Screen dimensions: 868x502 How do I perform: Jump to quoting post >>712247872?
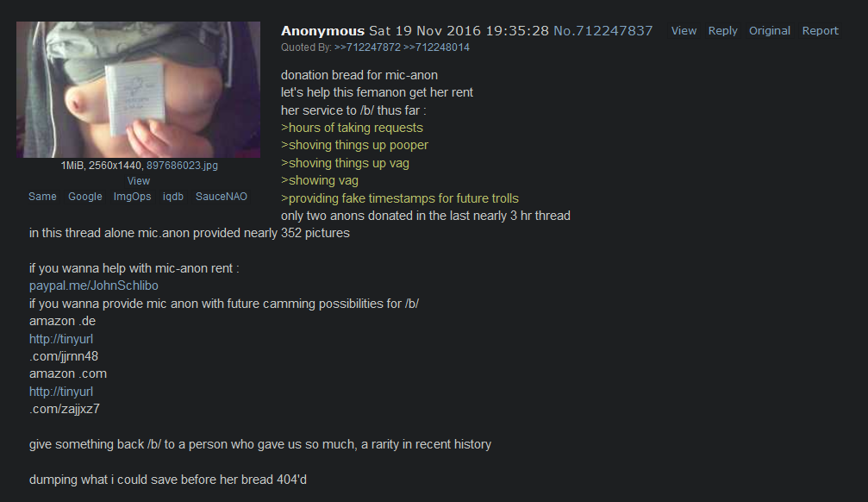[x=367, y=47]
